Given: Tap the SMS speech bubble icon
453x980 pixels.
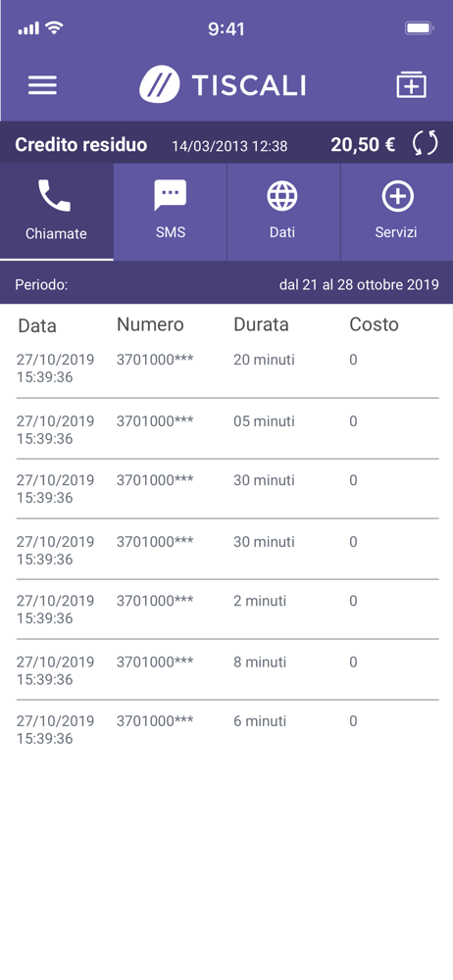Looking at the screenshot, I should click(x=171, y=195).
